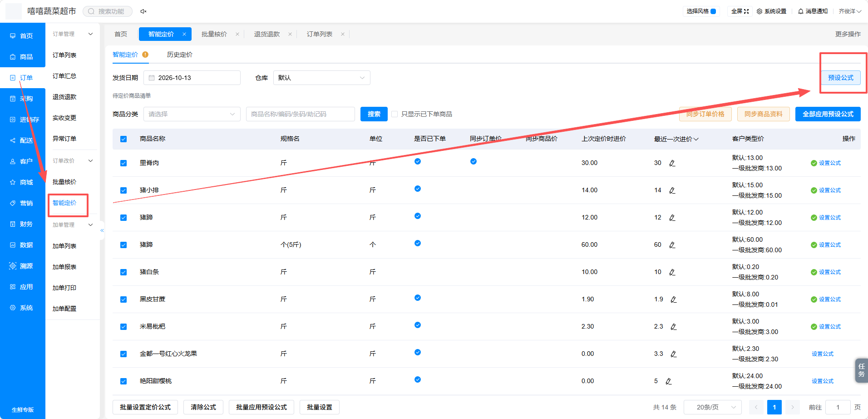This screenshot has height=419, width=868.
Task: Collapse the sidebar with the double-arrow handle
Action: point(102,230)
